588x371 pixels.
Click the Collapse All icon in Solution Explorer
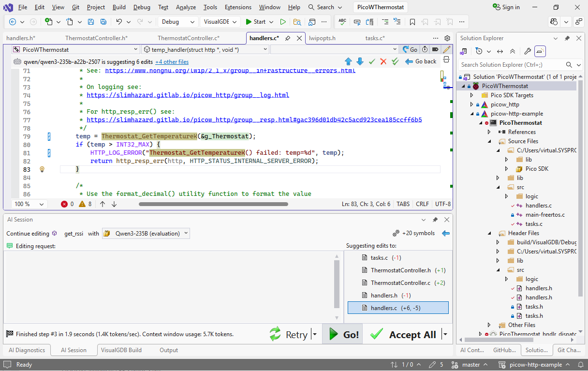(513, 51)
